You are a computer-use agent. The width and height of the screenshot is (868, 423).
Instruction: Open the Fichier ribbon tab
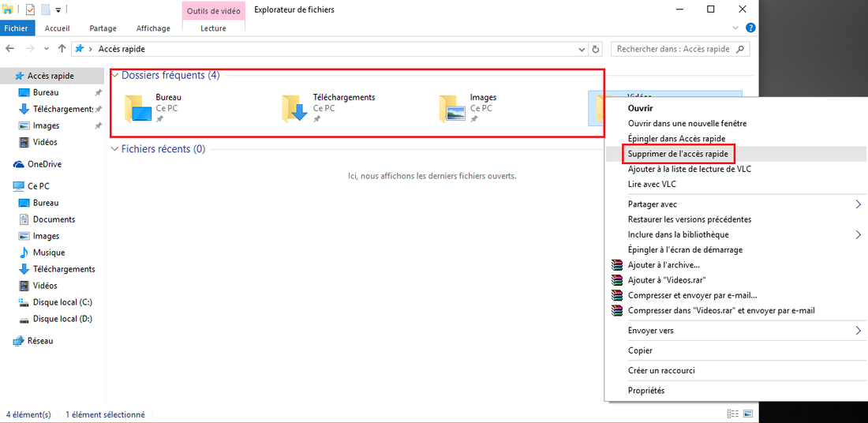(x=16, y=28)
